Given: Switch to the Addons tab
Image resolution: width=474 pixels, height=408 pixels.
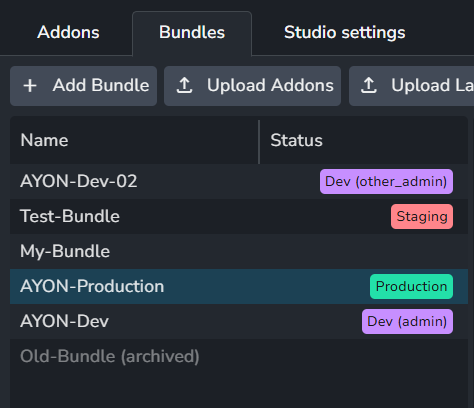Looking at the screenshot, I should pyautogui.click(x=68, y=33).
